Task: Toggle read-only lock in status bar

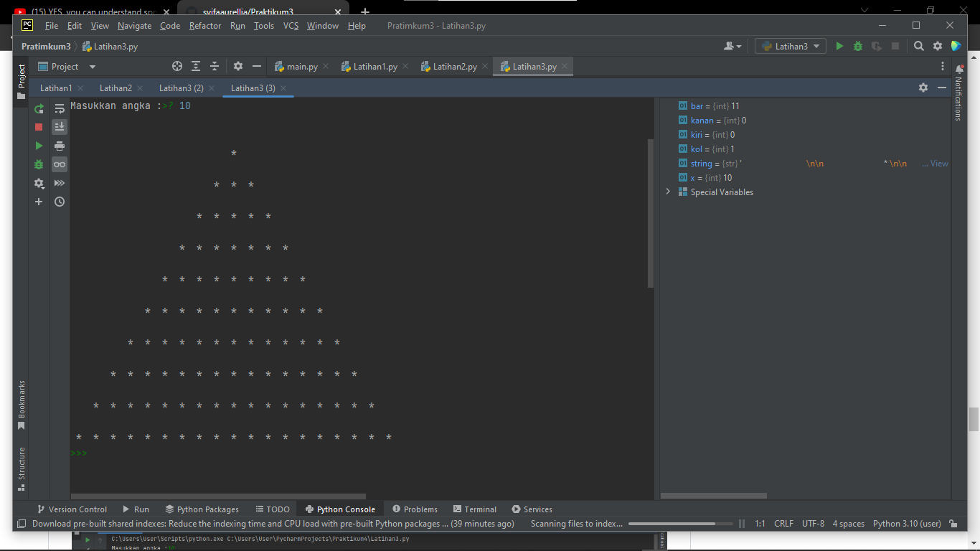Action: pyautogui.click(x=953, y=524)
